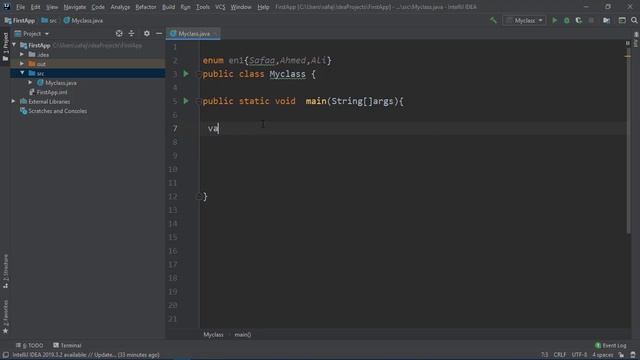This screenshot has width=640, height=360.
Task: Click the editor vertical scrollbar
Action: point(628,141)
